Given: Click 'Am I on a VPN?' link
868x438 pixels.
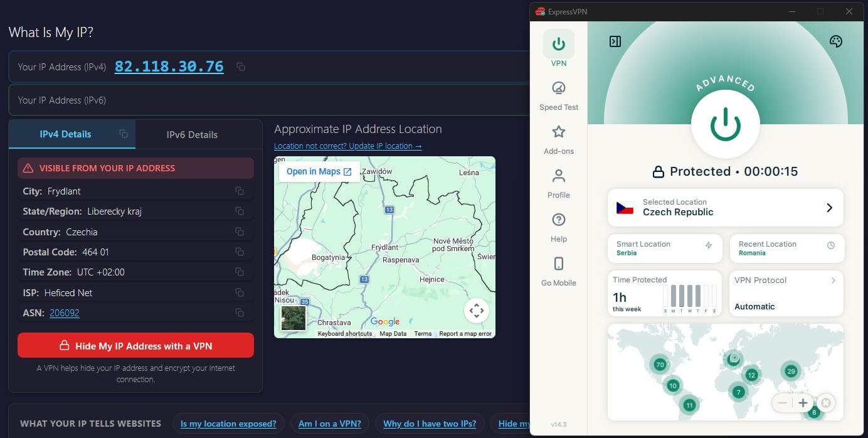Looking at the screenshot, I should click(330, 424).
